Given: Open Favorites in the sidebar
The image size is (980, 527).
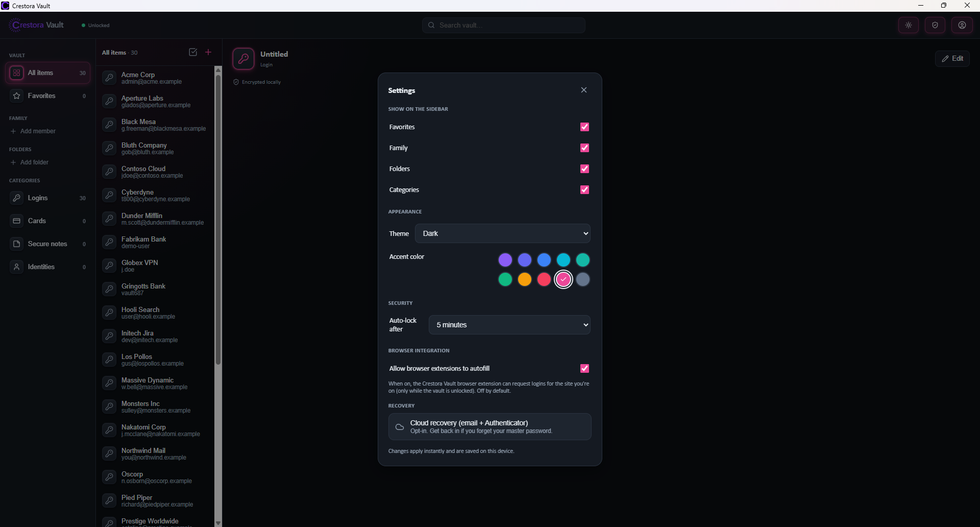Looking at the screenshot, I should click(48, 96).
